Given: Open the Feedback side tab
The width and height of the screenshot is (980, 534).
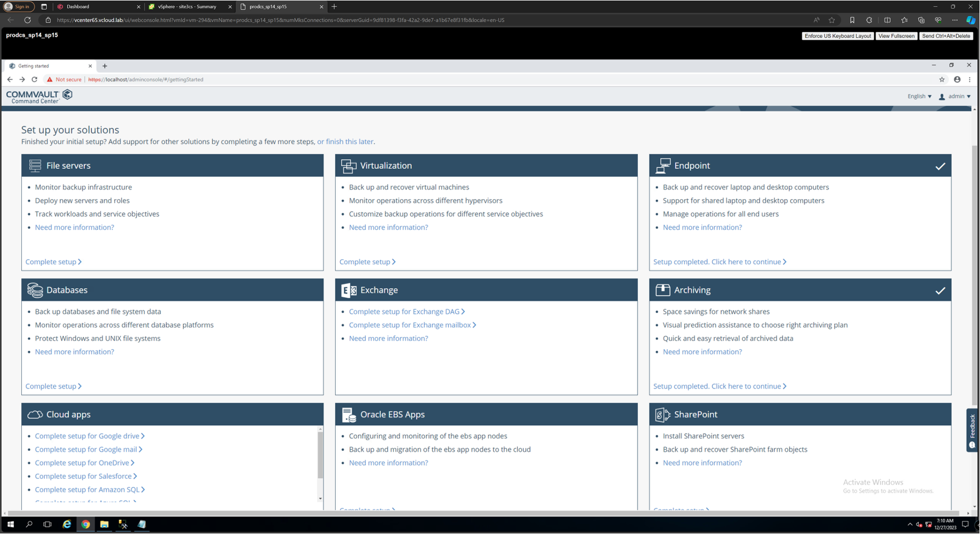Looking at the screenshot, I should (972, 430).
